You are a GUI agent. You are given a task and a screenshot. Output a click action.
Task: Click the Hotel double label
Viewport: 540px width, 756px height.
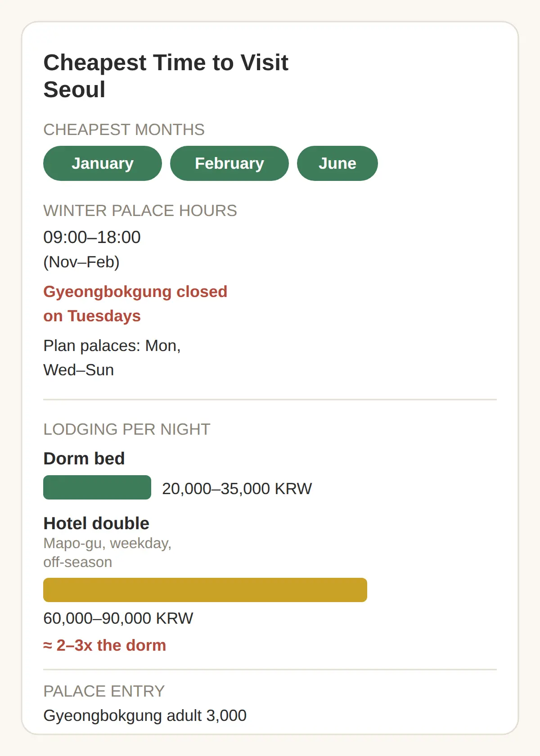pyautogui.click(x=96, y=523)
